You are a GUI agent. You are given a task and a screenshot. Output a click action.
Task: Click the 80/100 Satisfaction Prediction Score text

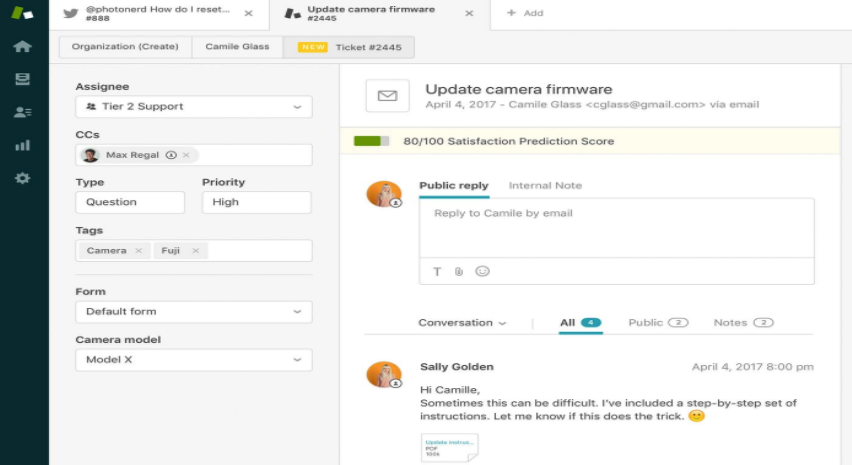click(509, 141)
